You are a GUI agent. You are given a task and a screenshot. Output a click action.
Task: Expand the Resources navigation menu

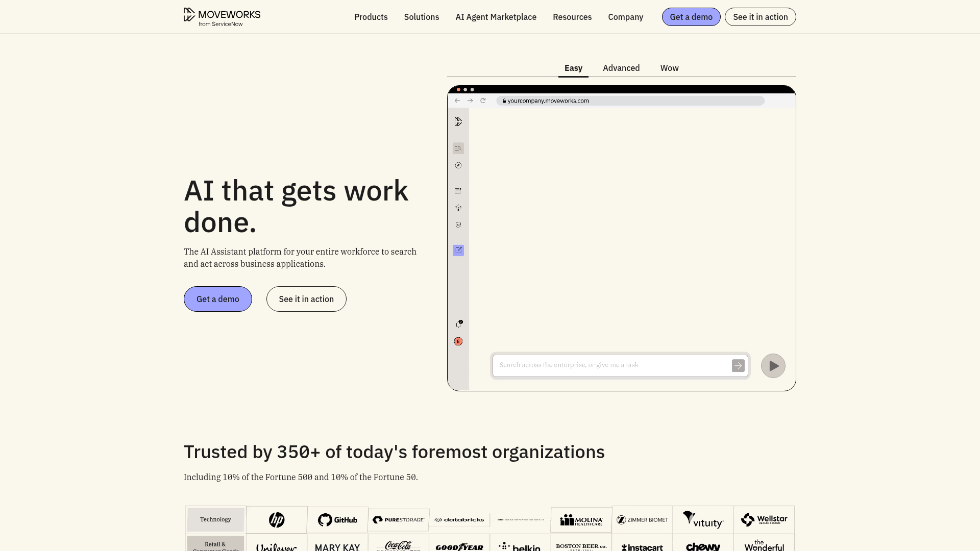(x=572, y=17)
